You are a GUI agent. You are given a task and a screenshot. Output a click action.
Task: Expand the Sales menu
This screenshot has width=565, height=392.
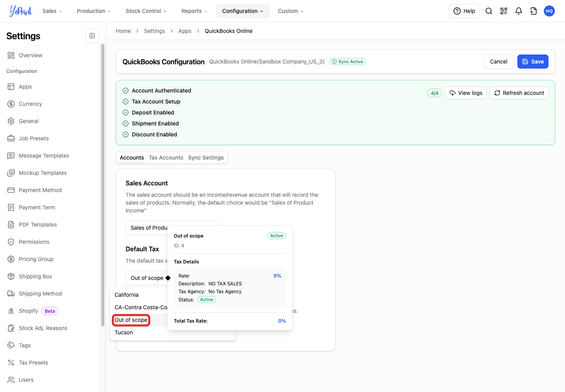[x=52, y=11]
